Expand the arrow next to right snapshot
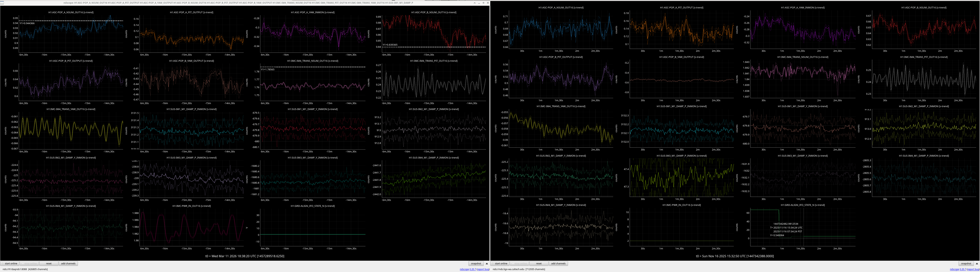The width and height of the screenshot is (980, 272). [x=977, y=263]
